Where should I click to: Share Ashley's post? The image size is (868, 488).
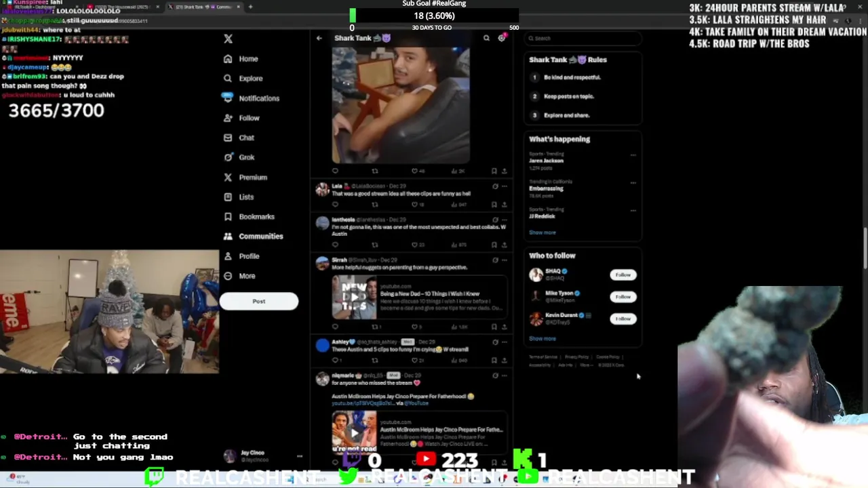click(505, 360)
